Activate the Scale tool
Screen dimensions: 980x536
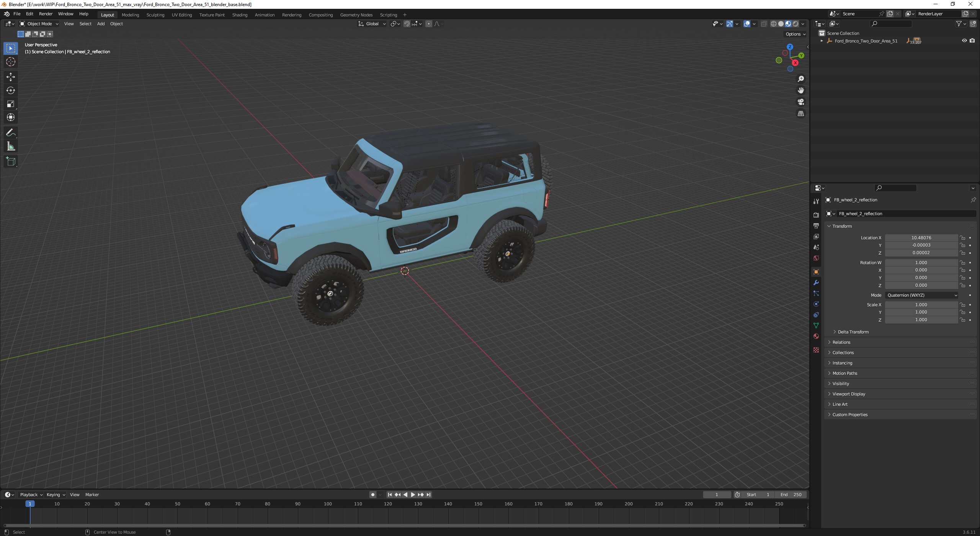click(x=11, y=104)
